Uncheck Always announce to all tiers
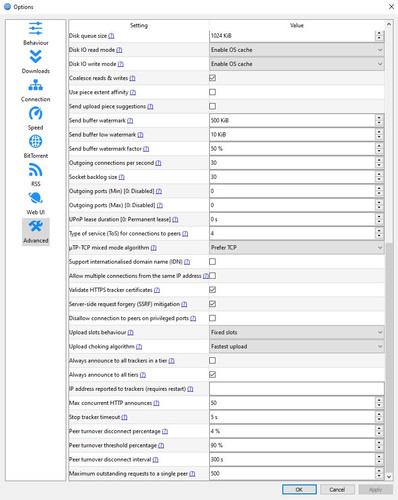Screen dimensions: 398x500 213,375
